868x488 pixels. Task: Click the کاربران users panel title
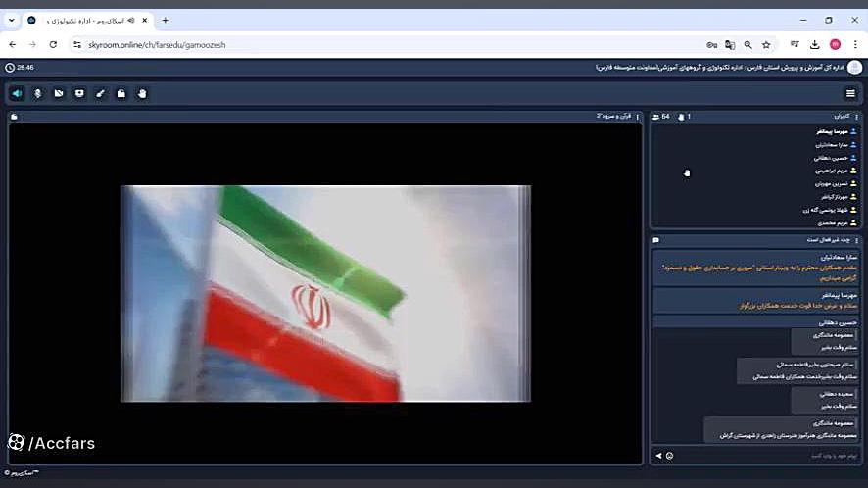click(842, 117)
